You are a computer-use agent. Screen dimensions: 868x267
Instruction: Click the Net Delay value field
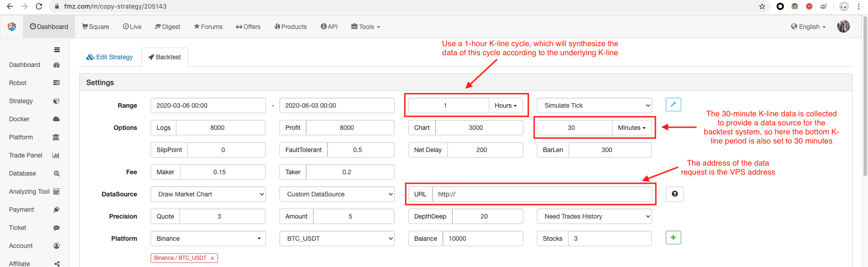pyautogui.click(x=485, y=150)
